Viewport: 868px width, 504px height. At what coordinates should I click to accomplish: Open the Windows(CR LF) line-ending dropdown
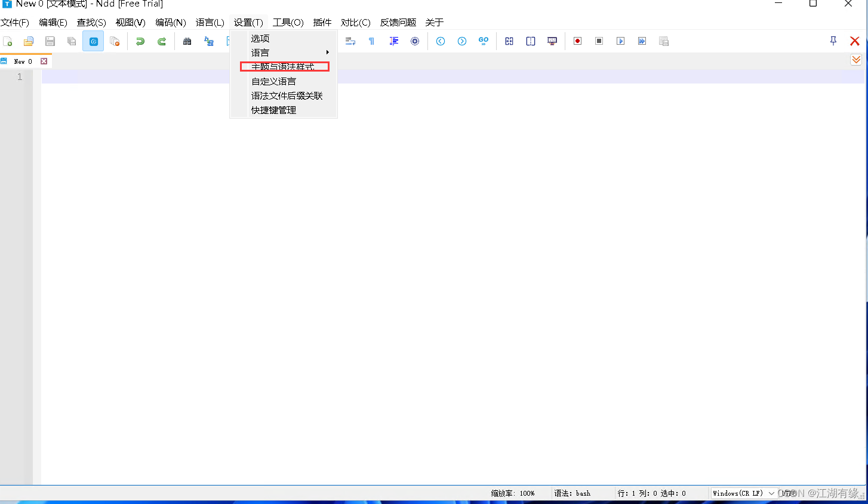click(743, 493)
